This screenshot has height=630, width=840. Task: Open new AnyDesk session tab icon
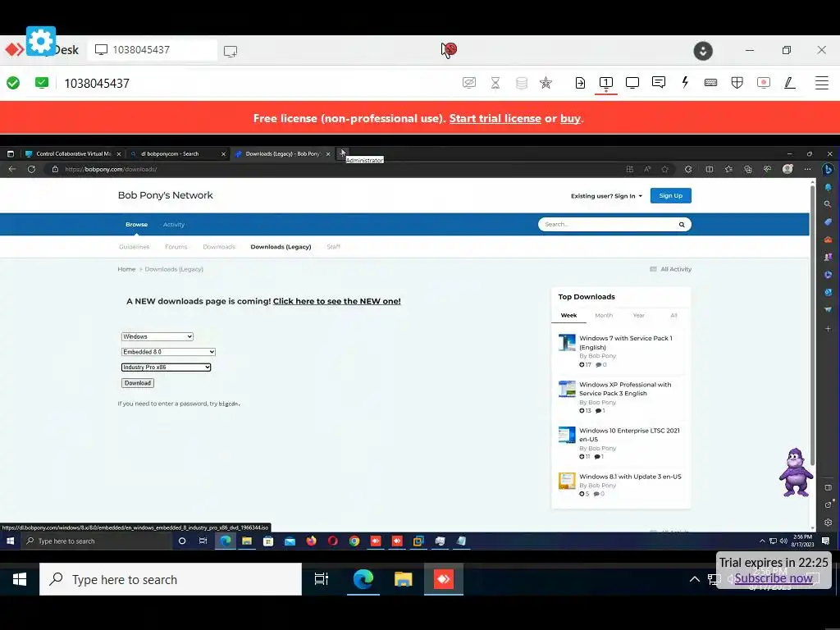pyautogui.click(x=231, y=51)
